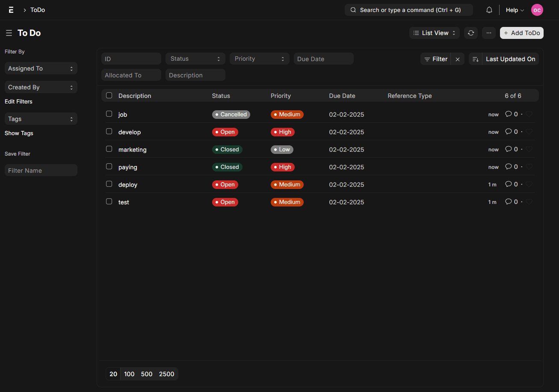
Task: Open comments icon for develop row
Action: (x=509, y=131)
